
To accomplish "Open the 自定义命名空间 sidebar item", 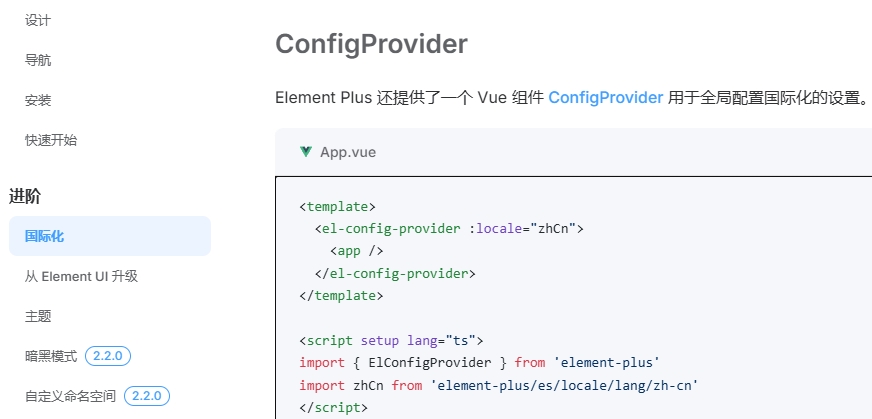I will click(x=71, y=396).
